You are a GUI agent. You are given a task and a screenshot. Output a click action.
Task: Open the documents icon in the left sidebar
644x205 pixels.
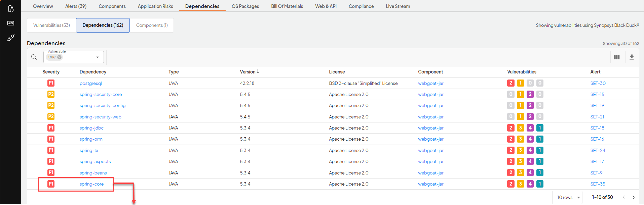click(10, 9)
